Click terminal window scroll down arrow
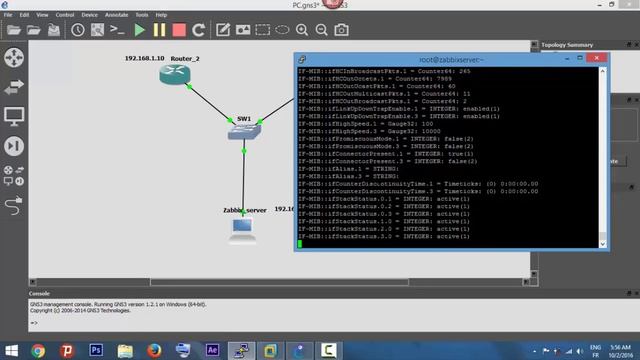640x360 pixels. (x=603, y=244)
